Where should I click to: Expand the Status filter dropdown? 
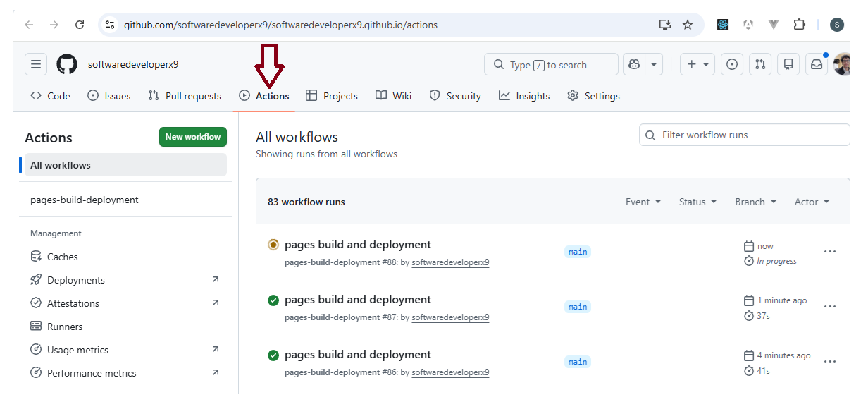(x=697, y=202)
